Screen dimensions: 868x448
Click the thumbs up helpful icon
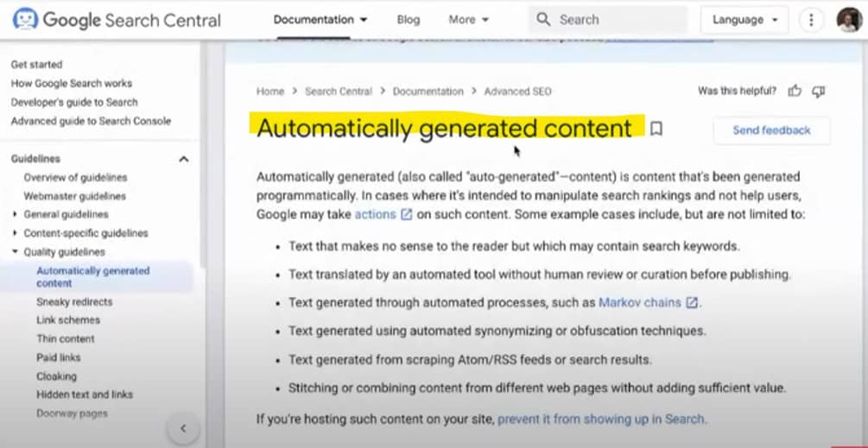[795, 91]
